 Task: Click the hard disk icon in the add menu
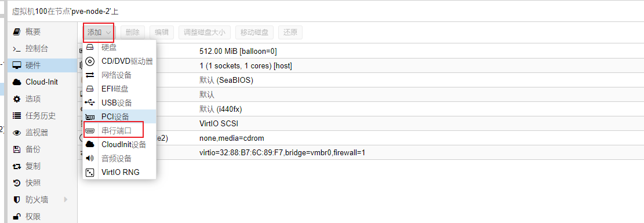[x=89, y=47]
